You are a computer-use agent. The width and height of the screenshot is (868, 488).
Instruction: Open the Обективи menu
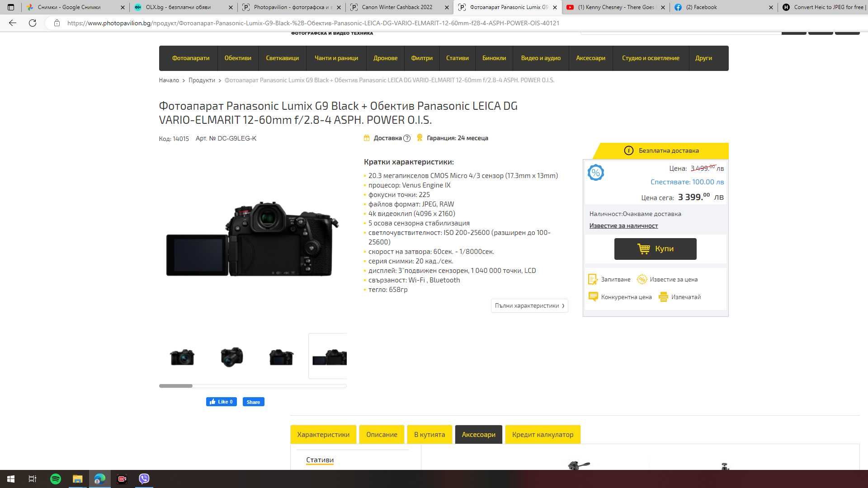click(x=238, y=58)
